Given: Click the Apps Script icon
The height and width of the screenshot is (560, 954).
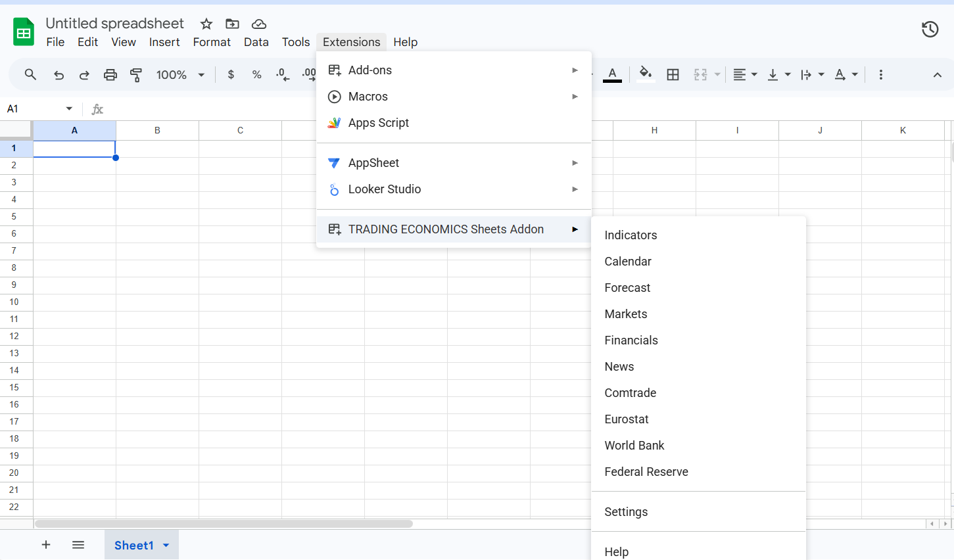Looking at the screenshot, I should (335, 123).
